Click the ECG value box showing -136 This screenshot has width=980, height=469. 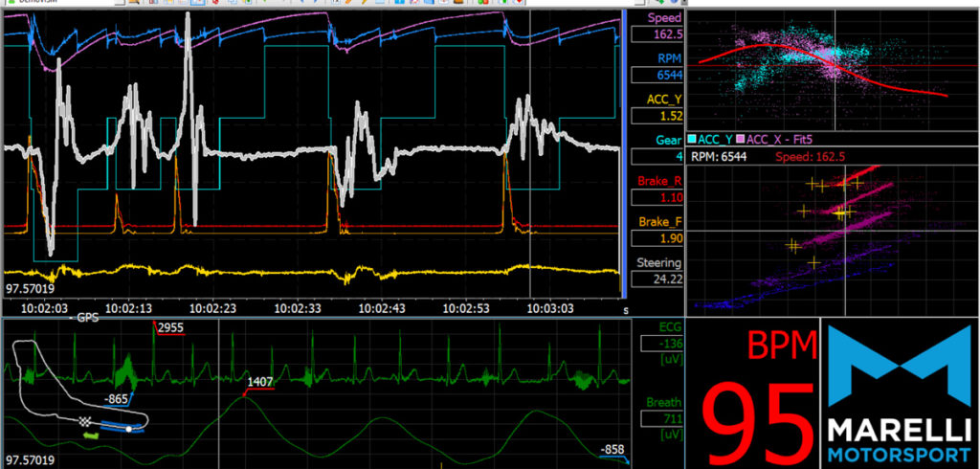click(x=658, y=345)
